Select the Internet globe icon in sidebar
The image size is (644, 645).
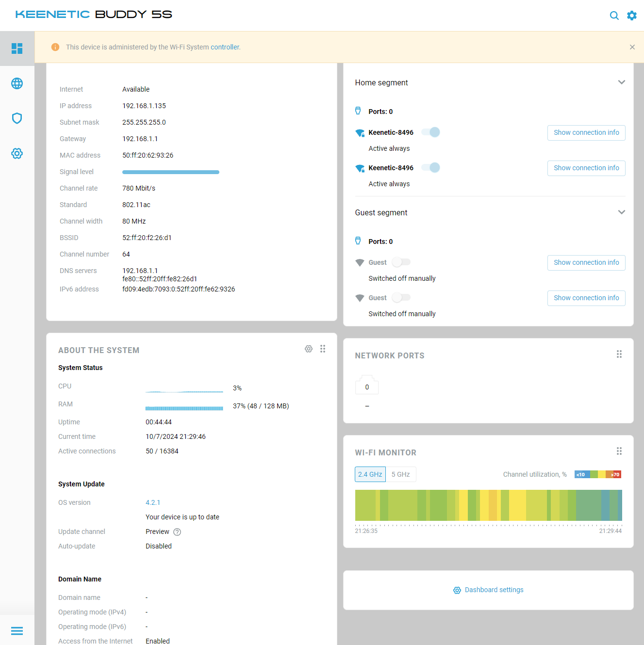pyautogui.click(x=17, y=83)
